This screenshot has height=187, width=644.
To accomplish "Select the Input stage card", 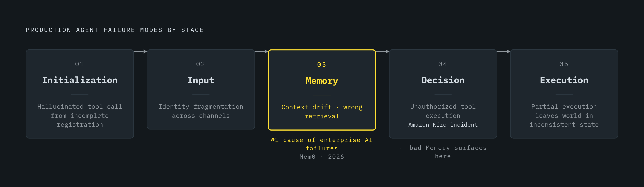I will [201, 89].
